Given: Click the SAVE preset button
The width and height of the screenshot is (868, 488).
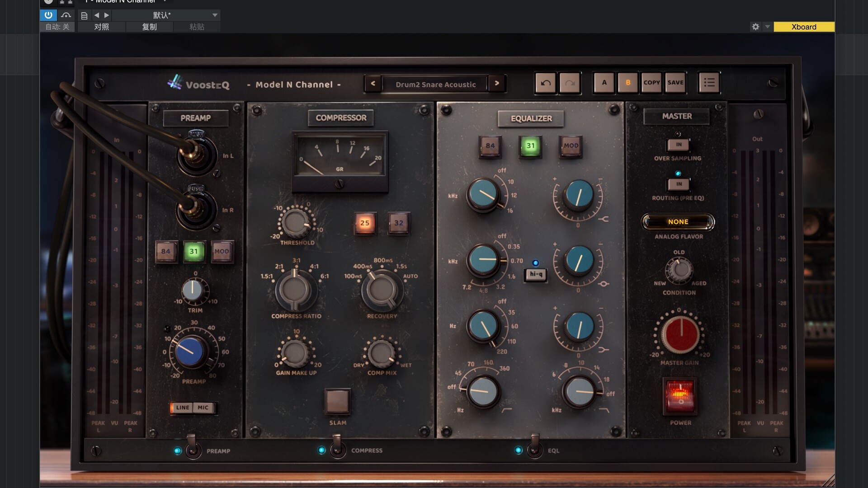Looking at the screenshot, I should pyautogui.click(x=675, y=83).
